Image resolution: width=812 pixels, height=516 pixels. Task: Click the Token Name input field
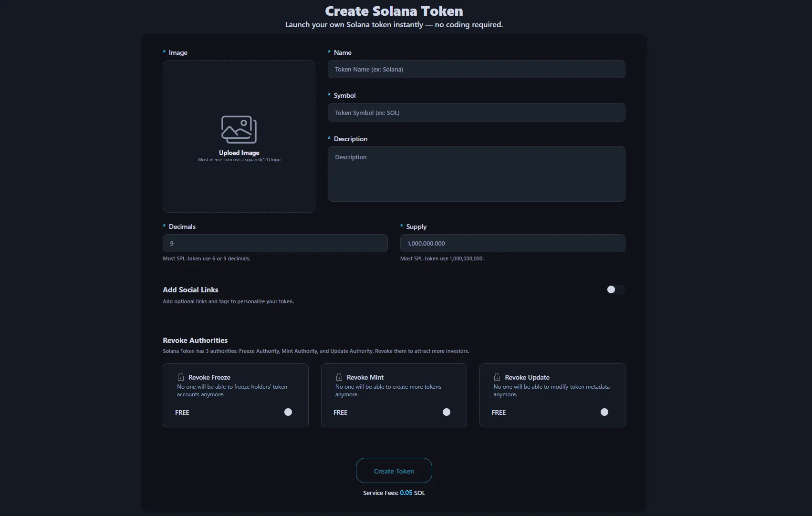point(476,69)
